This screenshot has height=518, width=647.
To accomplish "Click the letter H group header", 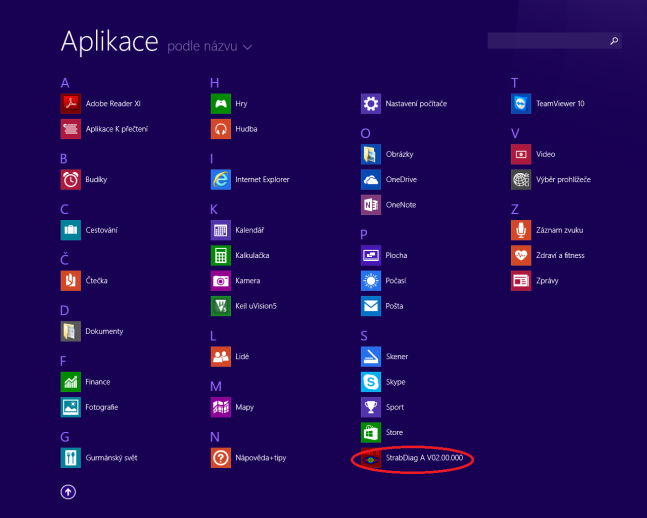I will [x=215, y=83].
